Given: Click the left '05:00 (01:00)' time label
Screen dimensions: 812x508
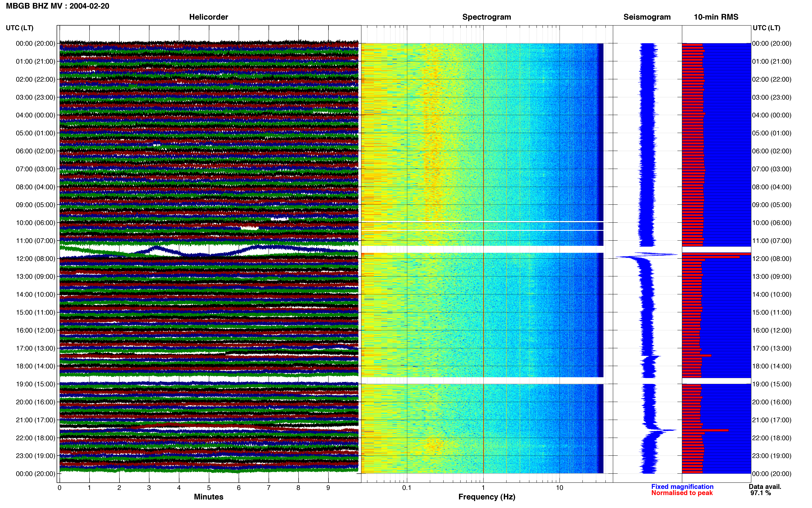Looking at the screenshot, I should click(x=36, y=133).
